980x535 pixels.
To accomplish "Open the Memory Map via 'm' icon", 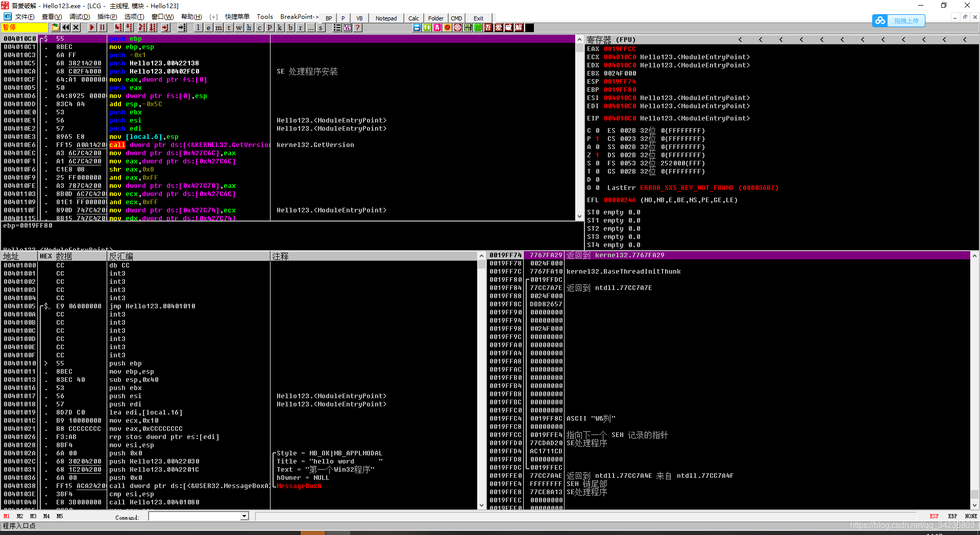I will pyautogui.click(x=218, y=28).
